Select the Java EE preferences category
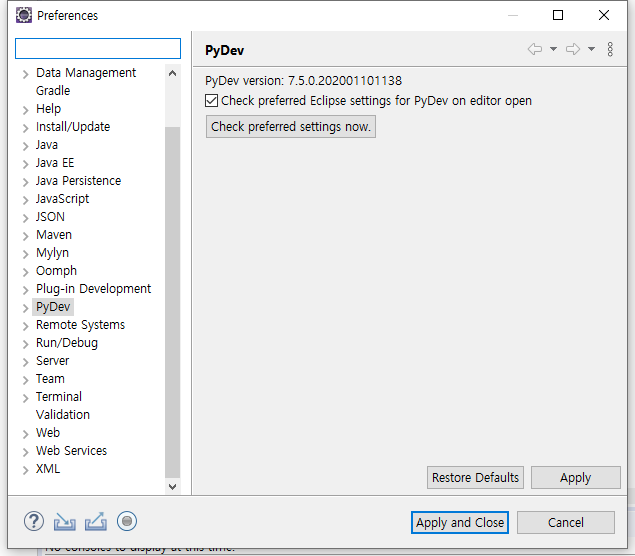The width and height of the screenshot is (635, 556). pos(55,163)
